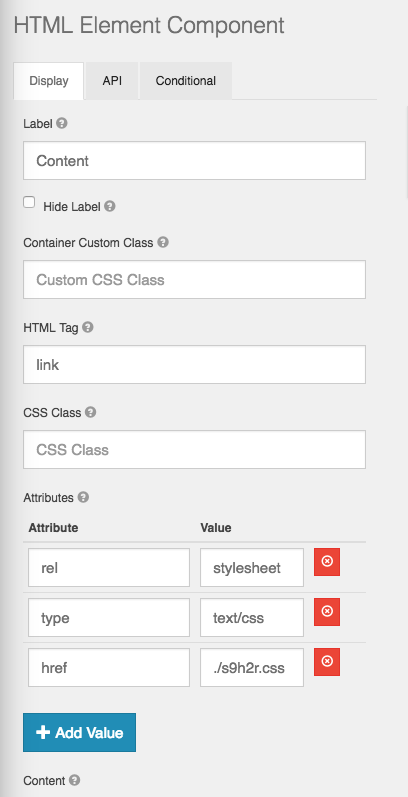Focus the Label field containing Content
408x797 pixels.
(194, 161)
